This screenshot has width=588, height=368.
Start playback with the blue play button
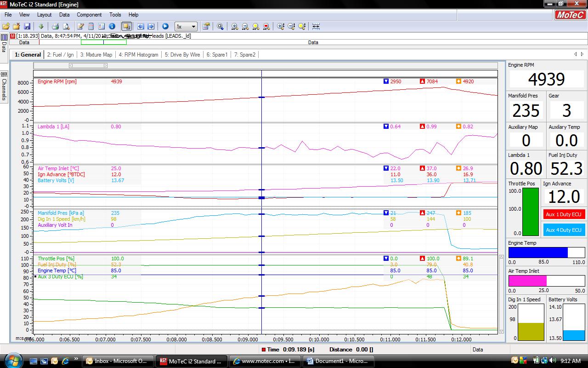point(165,27)
